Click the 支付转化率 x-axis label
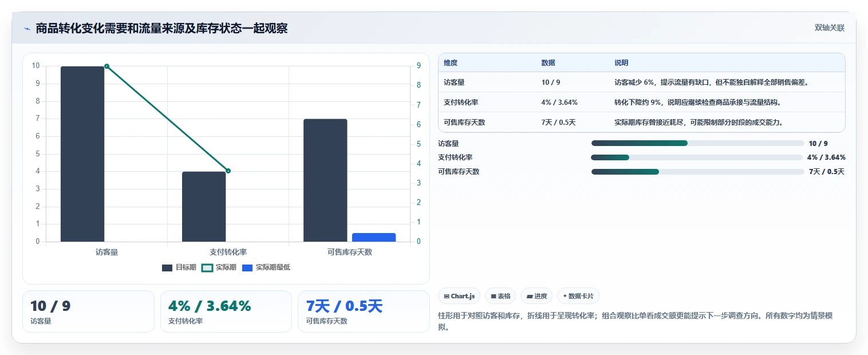 [x=228, y=252]
